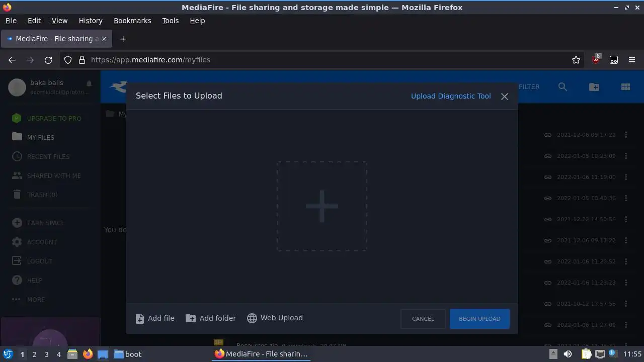Open Firefox Edit menu
This screenshot has width=644, height=362.
coord(34,21)
